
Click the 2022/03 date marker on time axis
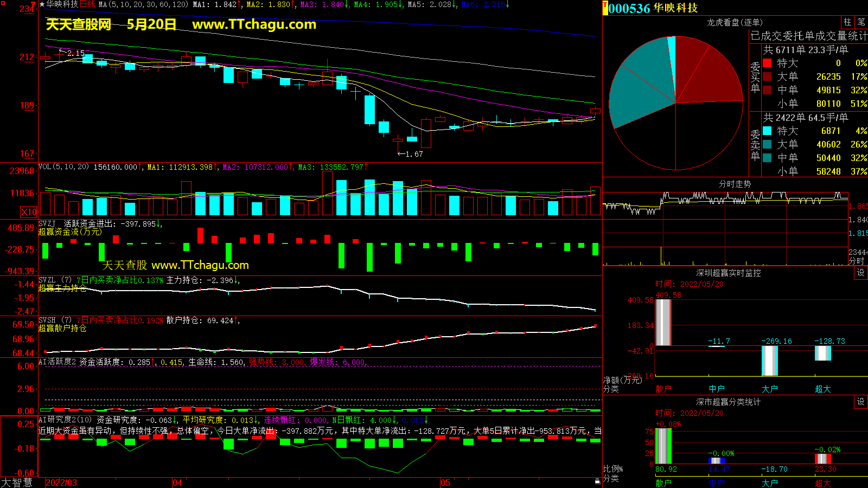pyautogui.click(x=61, y=483)
